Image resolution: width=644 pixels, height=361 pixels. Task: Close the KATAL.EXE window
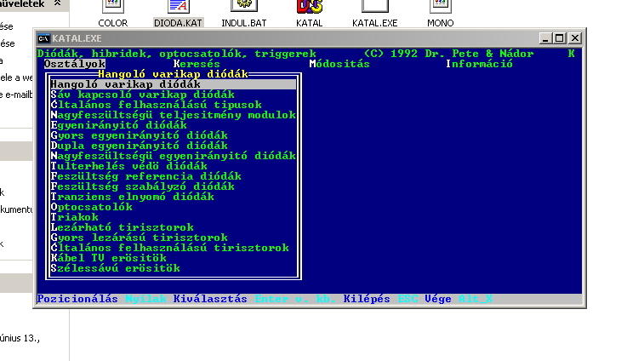pyautogui.click(x=575, y=38)
